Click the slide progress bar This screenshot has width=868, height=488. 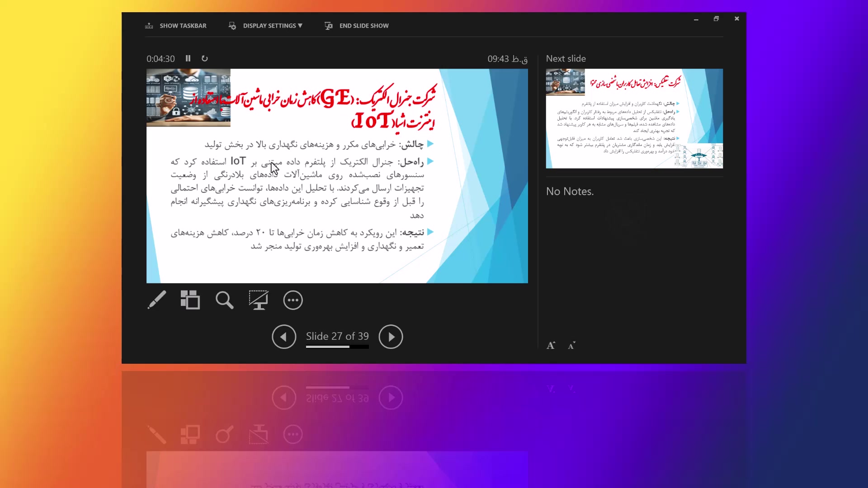337,347
